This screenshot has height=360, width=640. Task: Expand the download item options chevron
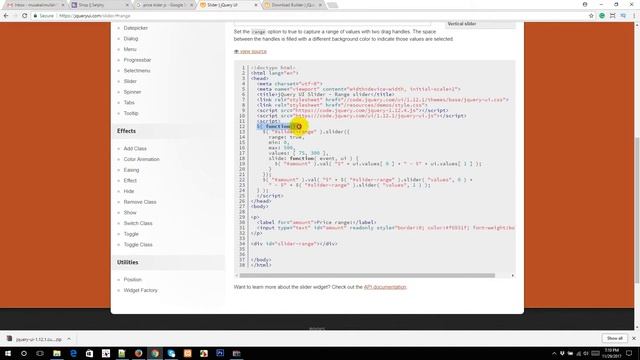click(69, 339)
